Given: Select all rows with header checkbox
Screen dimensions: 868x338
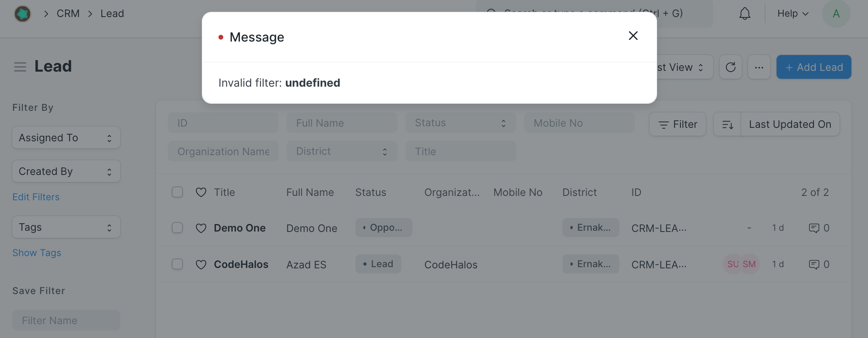Looking at the screenshot, I should click(177, 192).
